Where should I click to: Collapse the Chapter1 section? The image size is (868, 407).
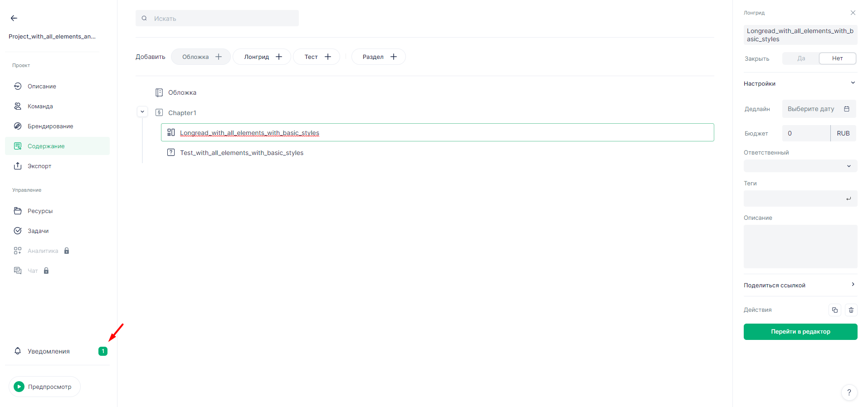pos(142,112)
